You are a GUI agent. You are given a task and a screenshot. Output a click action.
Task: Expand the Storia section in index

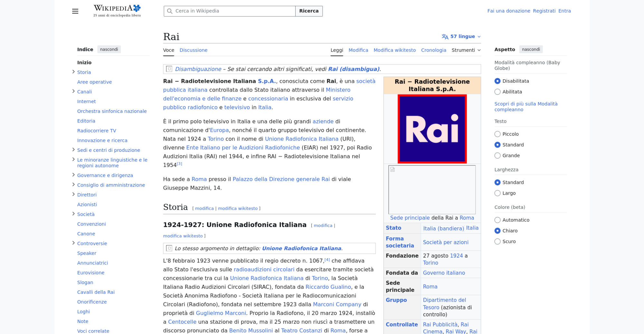click(x=73, y=72)
